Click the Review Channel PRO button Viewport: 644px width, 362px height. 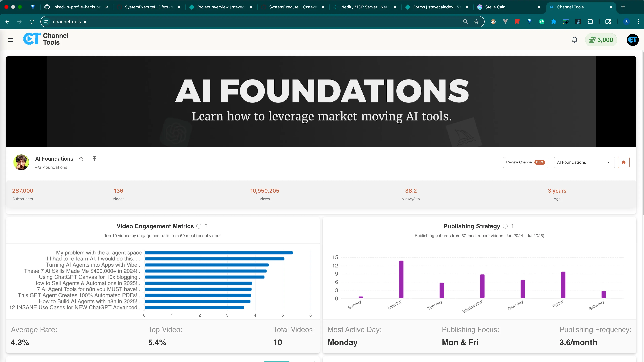526,162
